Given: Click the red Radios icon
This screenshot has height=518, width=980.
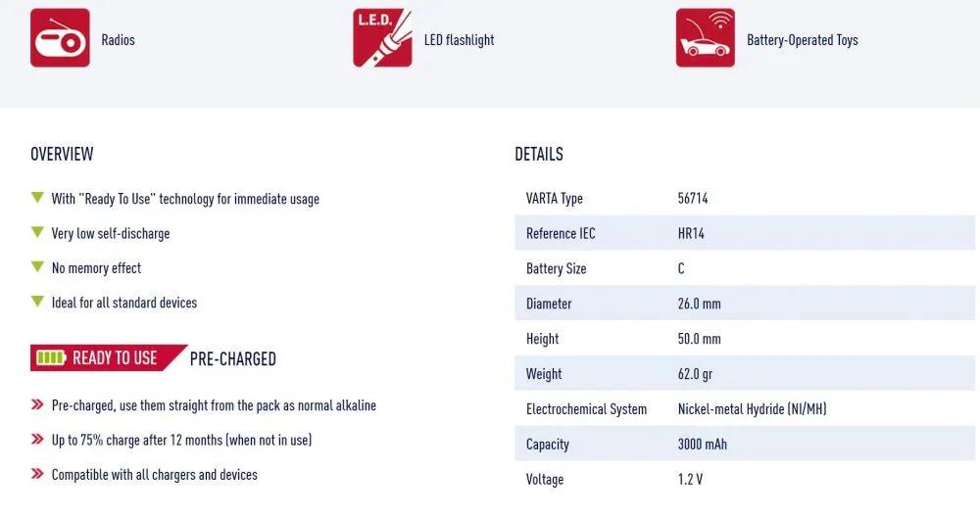Looking at the screenshot, I should point(60,38).
